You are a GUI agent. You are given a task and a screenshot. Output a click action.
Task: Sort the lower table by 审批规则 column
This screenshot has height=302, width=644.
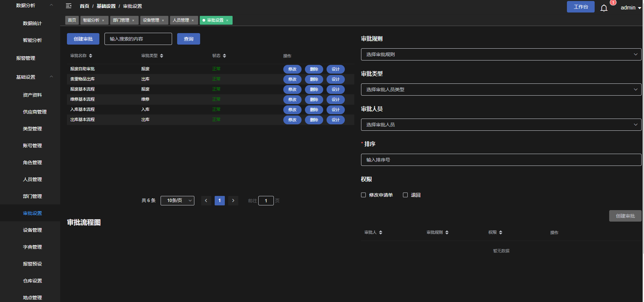click(447, 232)
